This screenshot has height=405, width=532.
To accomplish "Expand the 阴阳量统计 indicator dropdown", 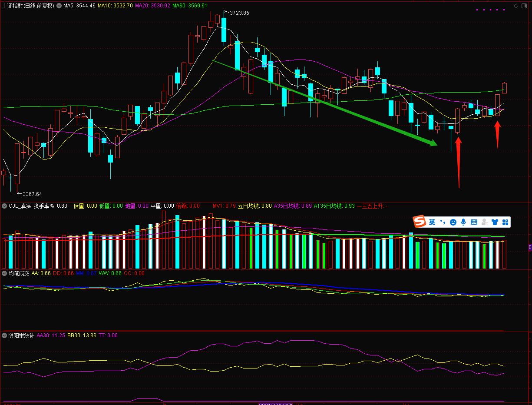I will (x=4, y=335).
